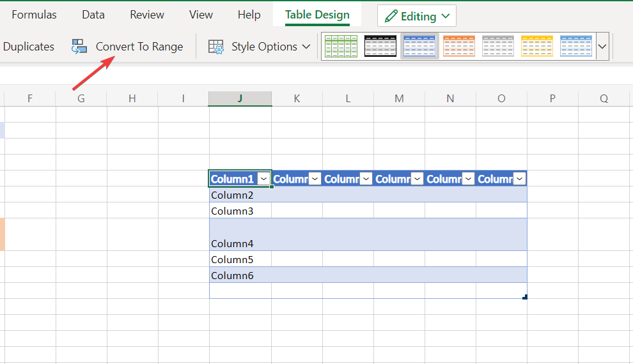
Task: Select the blue highlighted table style
Action: pyautogui.click(x=419, y=47)
